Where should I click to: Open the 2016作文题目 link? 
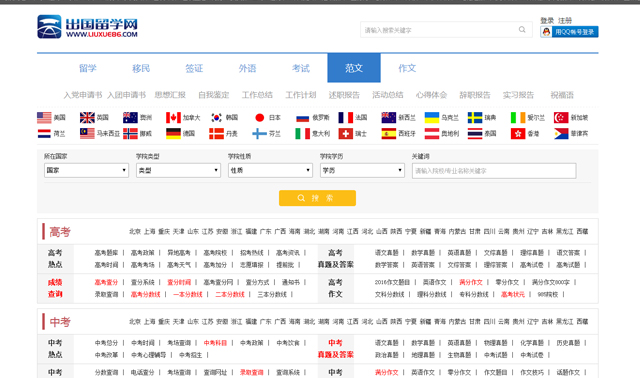coord(392,282)
